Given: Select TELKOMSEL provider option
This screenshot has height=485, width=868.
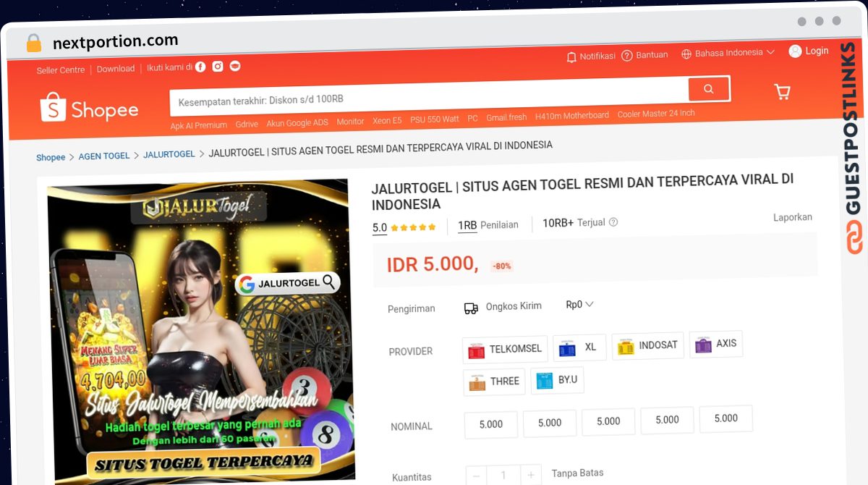Looking at the screenshot, I should [x=505, y=350].
